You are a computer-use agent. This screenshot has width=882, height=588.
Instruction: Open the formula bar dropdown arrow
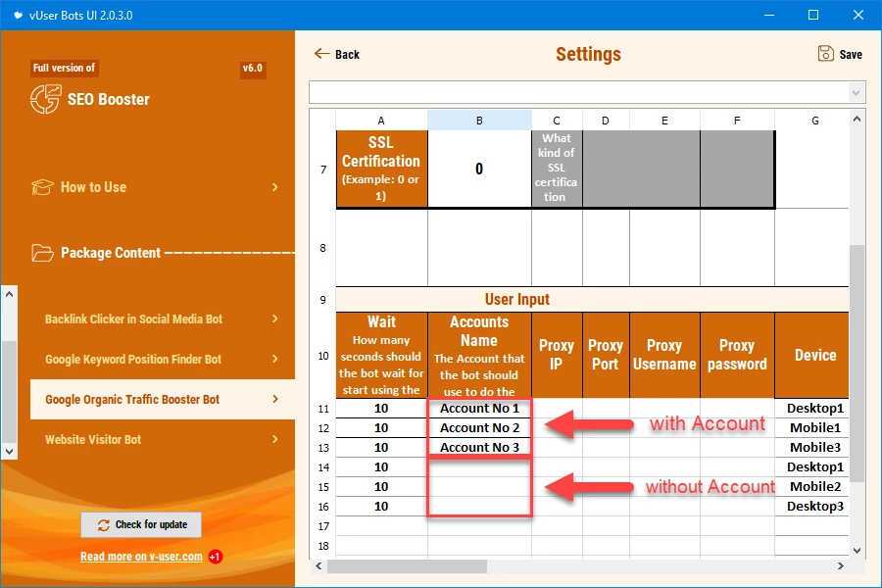856,92
